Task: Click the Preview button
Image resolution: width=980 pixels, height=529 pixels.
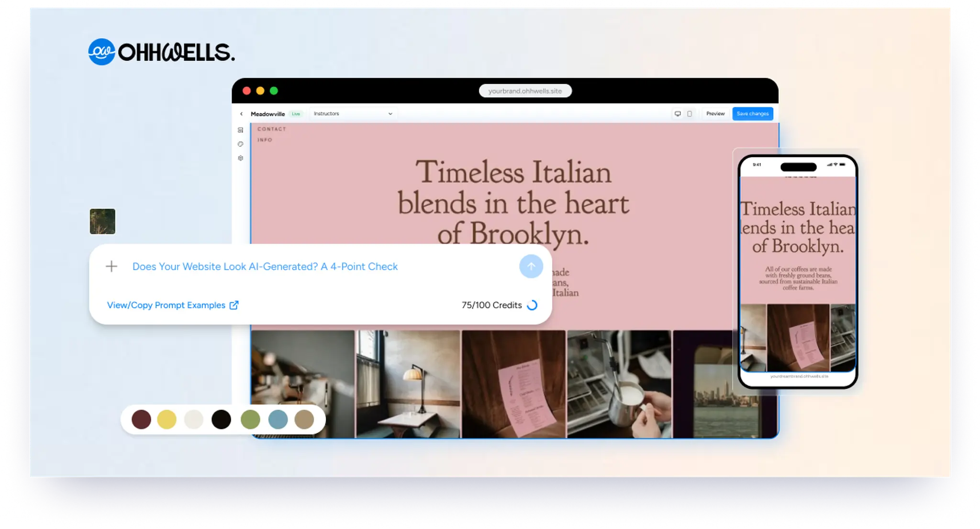Action: click(x=715, y=114)
